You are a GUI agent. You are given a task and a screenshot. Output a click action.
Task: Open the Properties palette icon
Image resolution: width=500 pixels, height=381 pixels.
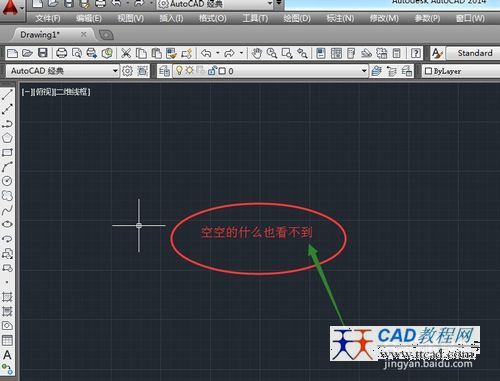click(x=321, y=53)
